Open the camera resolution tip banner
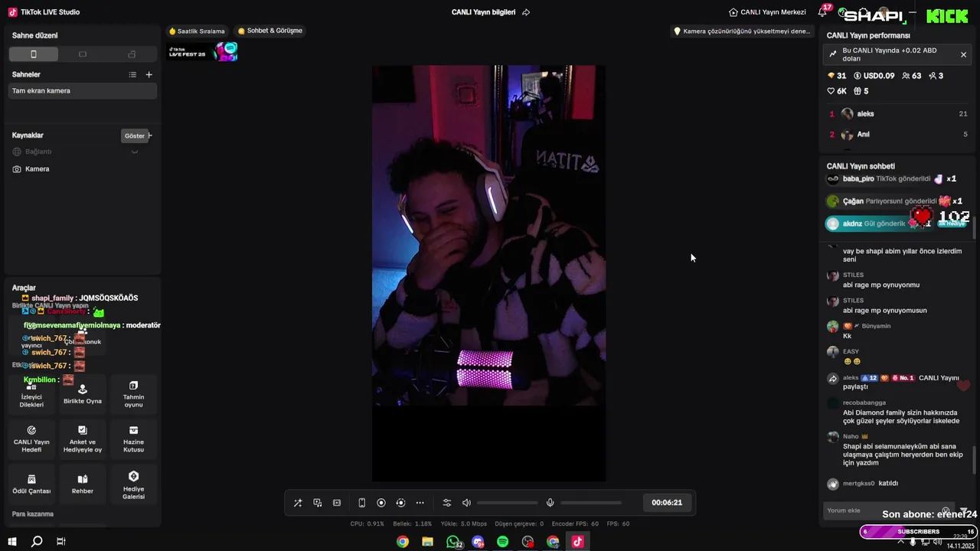 [741, 31]
